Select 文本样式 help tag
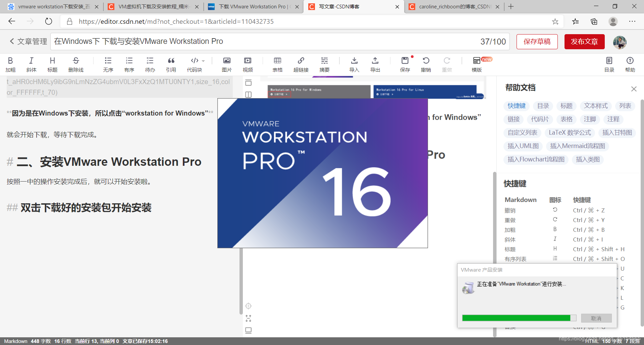The image size is (644, 345). pyautogui.click(x=596, y=106)
